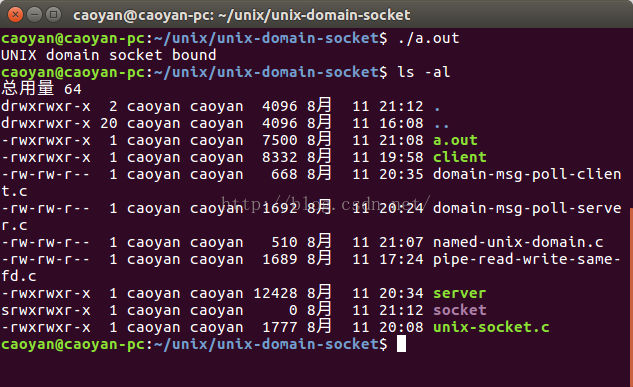Click the purple 'socket' file name
Viewport: 633px width, 387px height.
460,310
